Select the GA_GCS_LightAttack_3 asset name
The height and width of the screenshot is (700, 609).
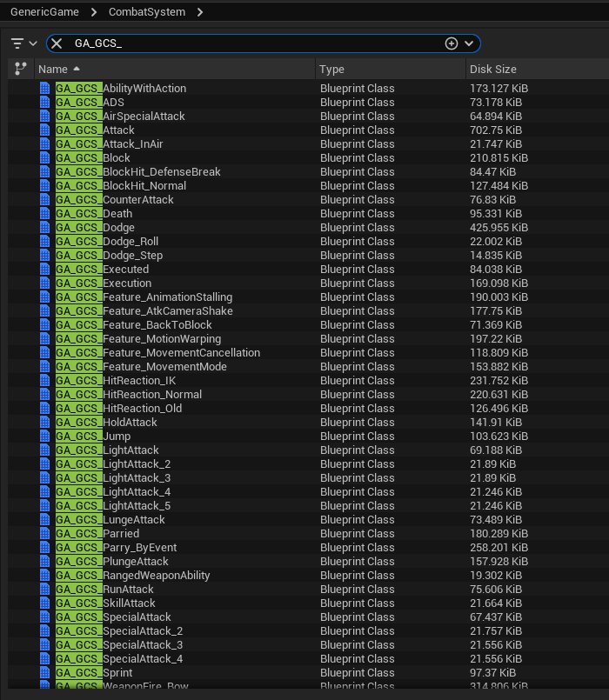pos(113,478)
